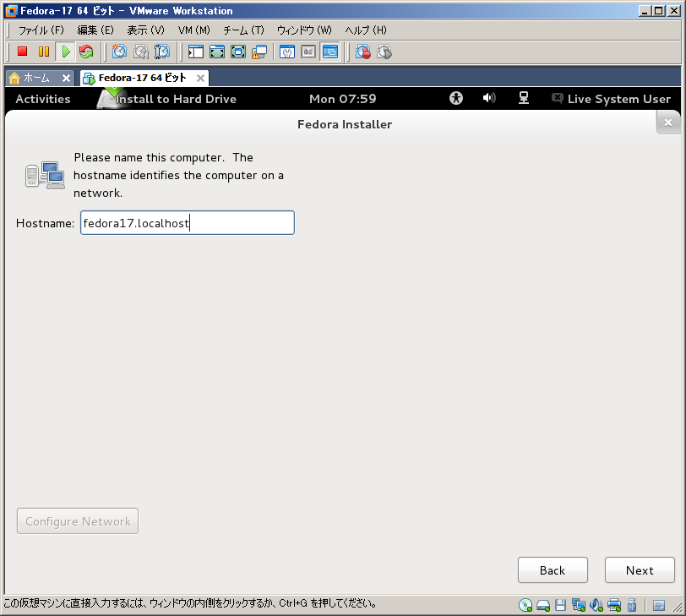
Task: Take a VM snapshot with the toolbar icon
Action: tap(119, 52)
